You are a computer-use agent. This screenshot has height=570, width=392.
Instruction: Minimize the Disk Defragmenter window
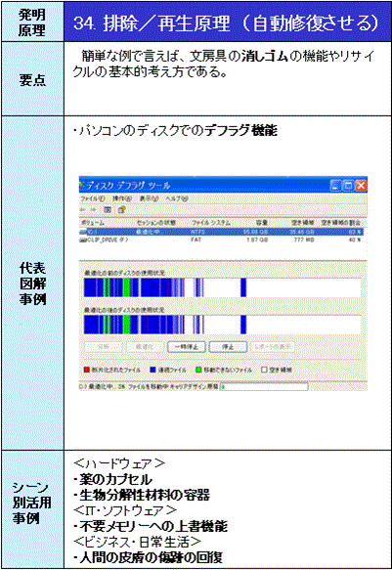[335, 186]
